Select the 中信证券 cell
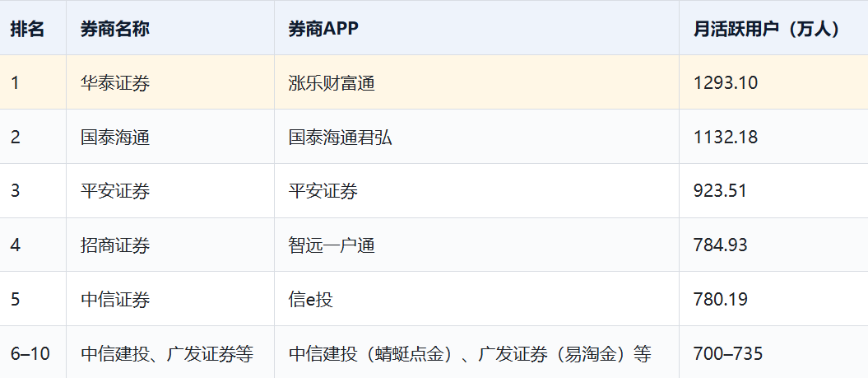 [170, 299]
